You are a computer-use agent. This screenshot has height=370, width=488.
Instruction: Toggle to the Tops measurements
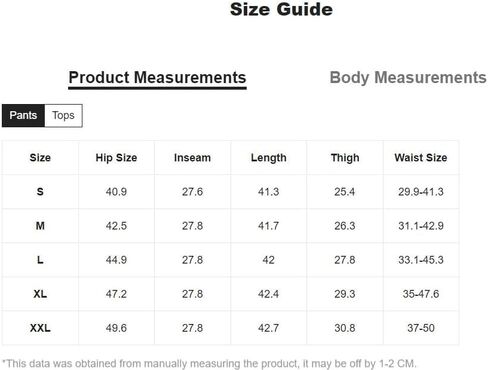point(63,115)
